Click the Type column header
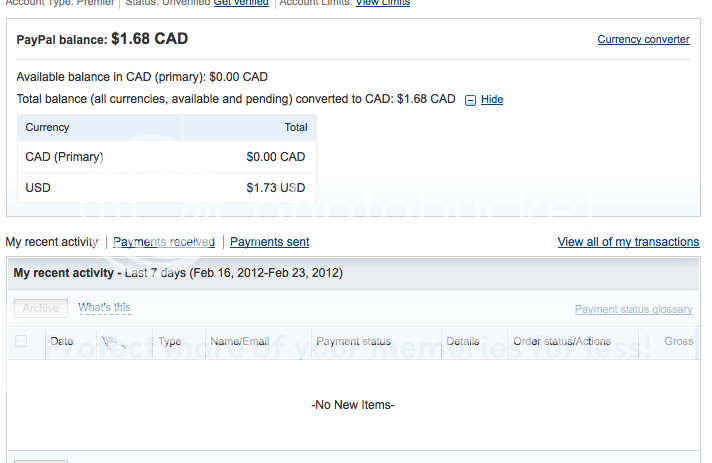 [170, 342]
